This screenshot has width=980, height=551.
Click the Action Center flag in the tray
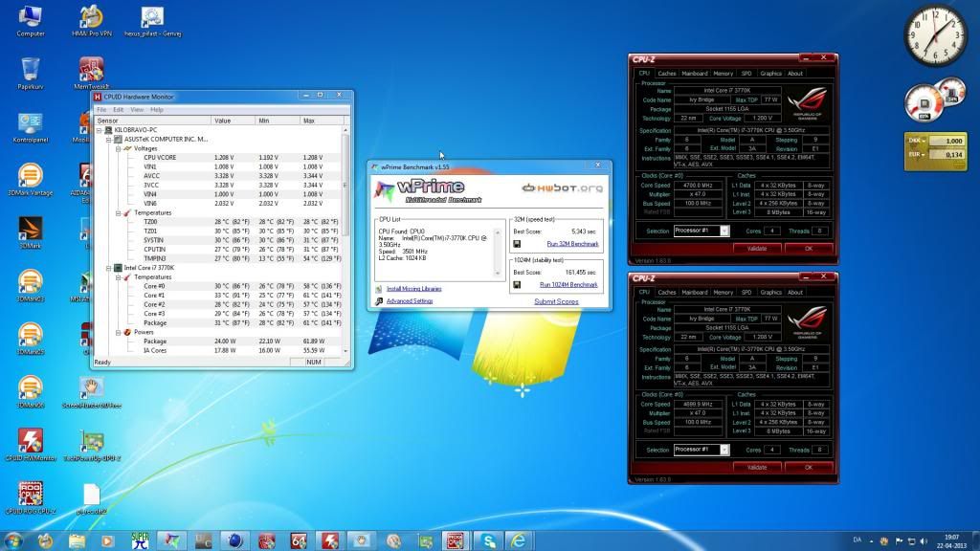(899, 541)
